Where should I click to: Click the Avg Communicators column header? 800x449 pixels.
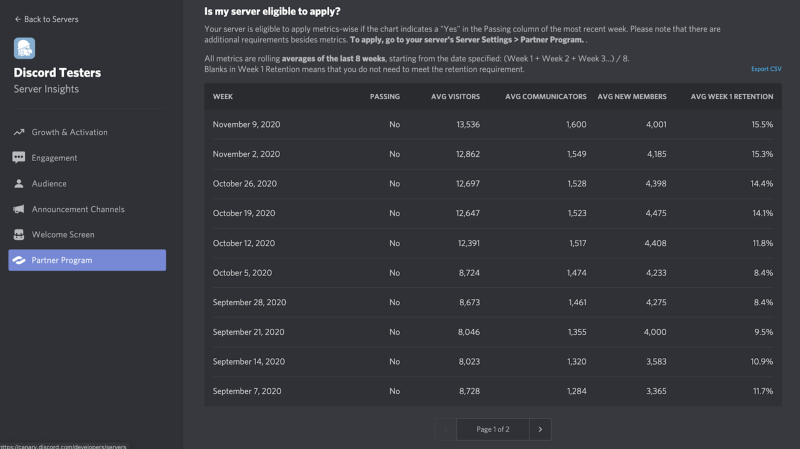pos(546,96)
